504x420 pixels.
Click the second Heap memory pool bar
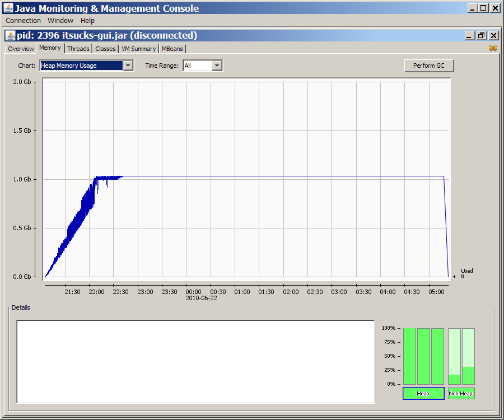pos(424,356)
